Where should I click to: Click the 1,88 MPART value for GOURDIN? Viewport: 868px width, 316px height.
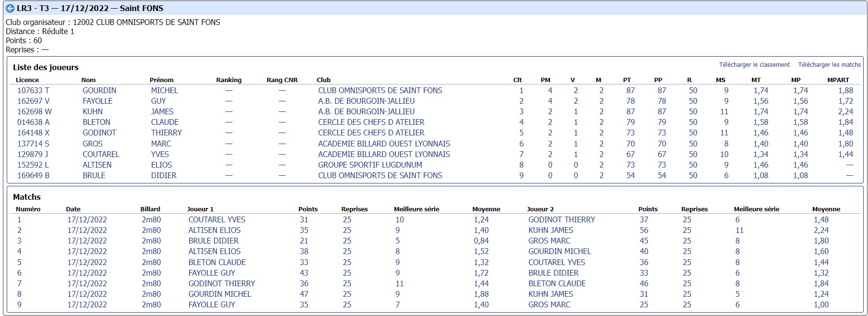click(845, 90)
